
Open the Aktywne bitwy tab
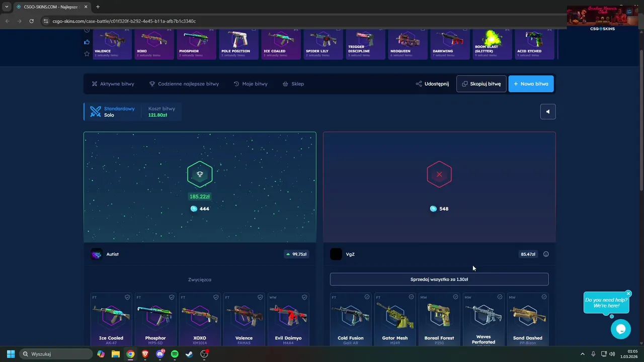coord(113,84)
